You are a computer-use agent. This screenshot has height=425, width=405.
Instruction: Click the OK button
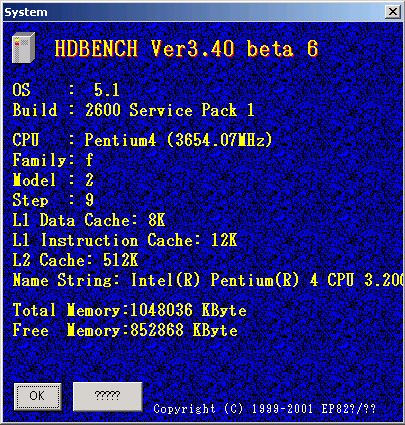click(x=37, y=396)
